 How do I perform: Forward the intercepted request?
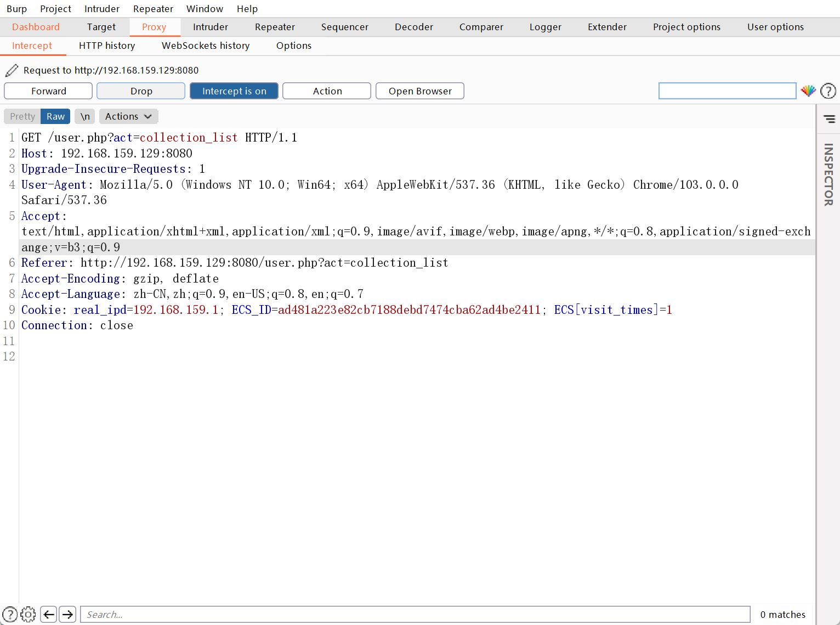48,91
